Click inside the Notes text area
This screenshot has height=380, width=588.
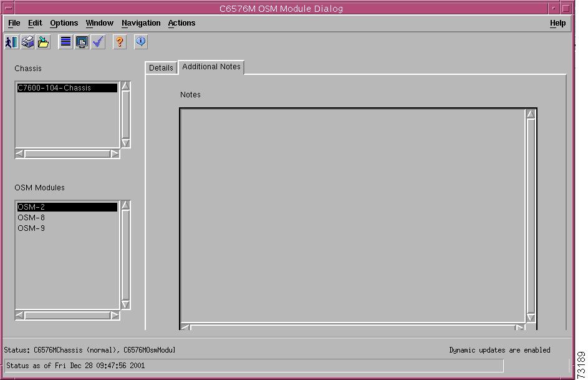(352, 216)
